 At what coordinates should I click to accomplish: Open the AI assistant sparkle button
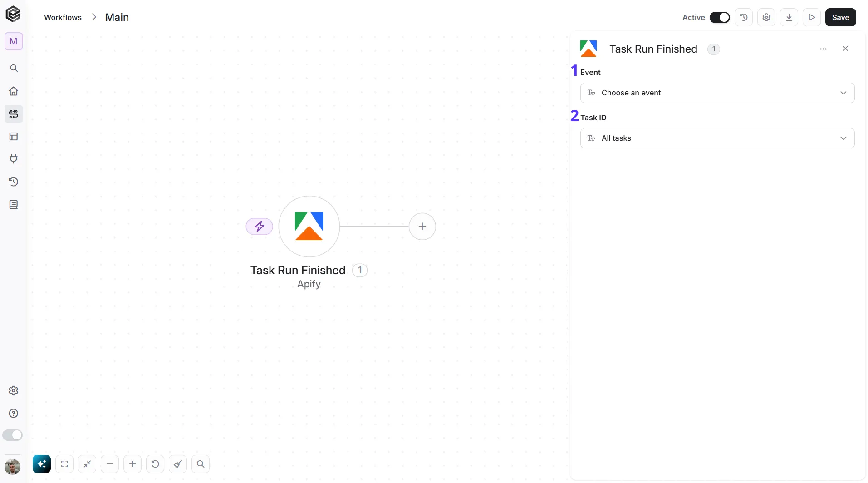point(42,464)
